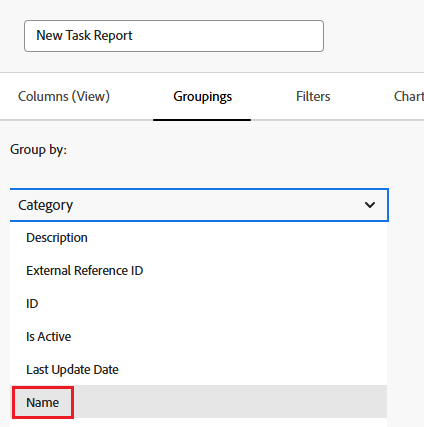424x427 pixels.
Task: Choose Description from the grouping list
Action: pyautogui.click(x=199, y=238)
